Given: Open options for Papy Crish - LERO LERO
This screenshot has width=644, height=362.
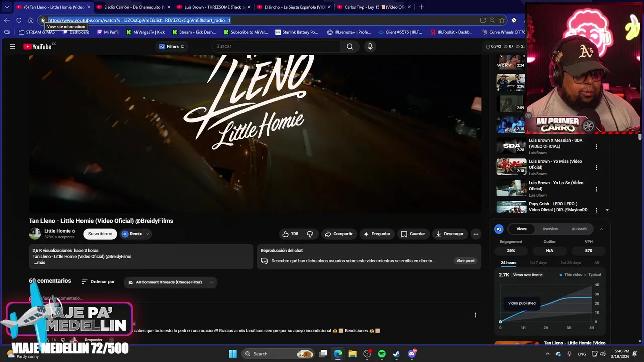Looking at the screenshot, I should coord(596,210).
